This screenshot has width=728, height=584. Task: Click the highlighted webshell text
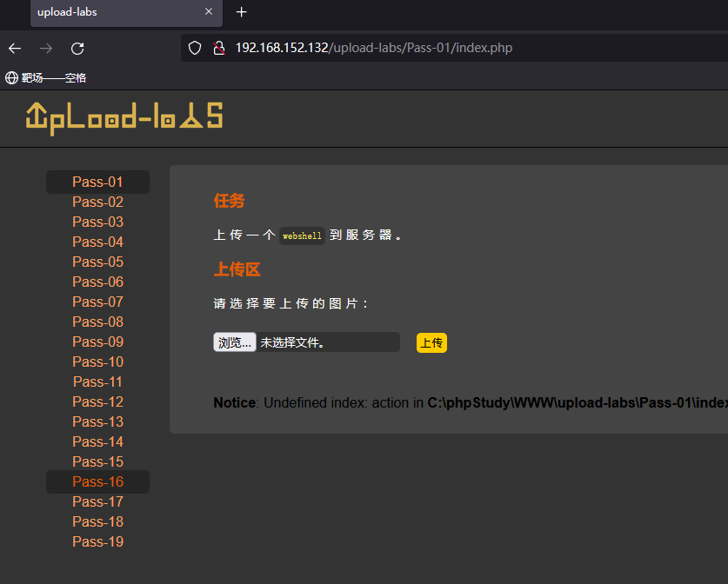click(x=302, y=235)
